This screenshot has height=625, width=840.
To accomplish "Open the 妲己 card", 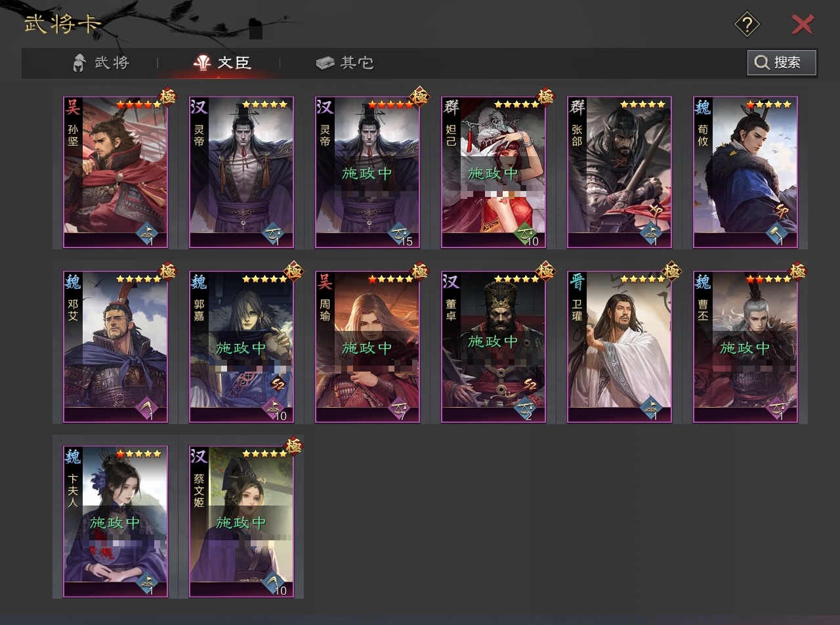I will (493, 172).
